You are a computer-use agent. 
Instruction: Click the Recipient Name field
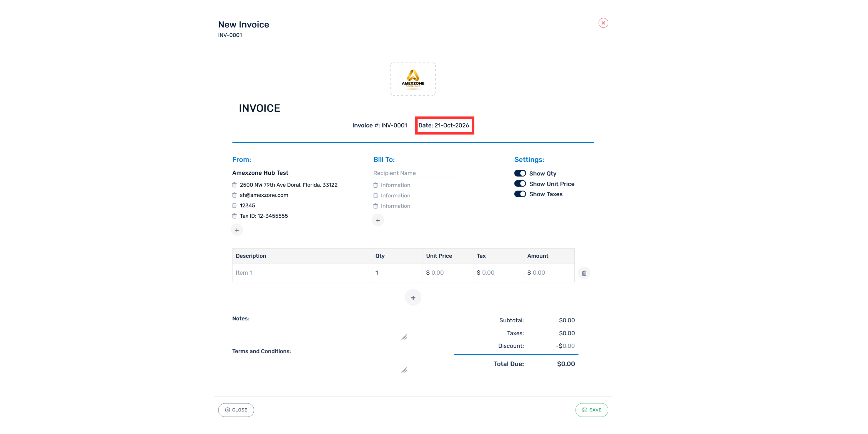tap(414, 173)
